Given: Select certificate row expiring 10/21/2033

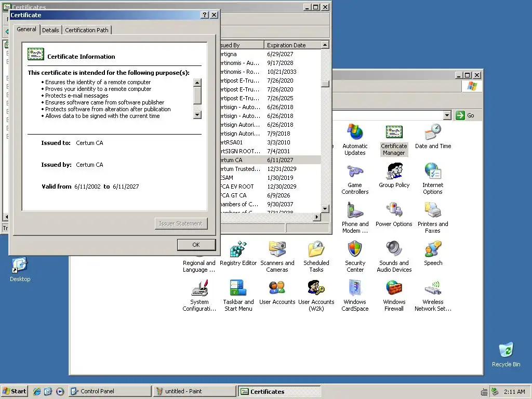Looking at the screenshot, I should coord(270,72).
